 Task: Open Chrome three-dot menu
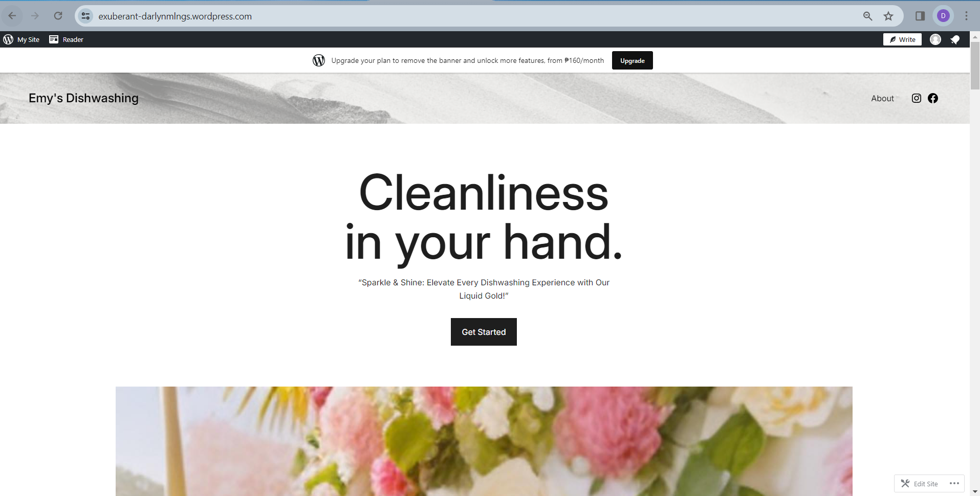966,16
